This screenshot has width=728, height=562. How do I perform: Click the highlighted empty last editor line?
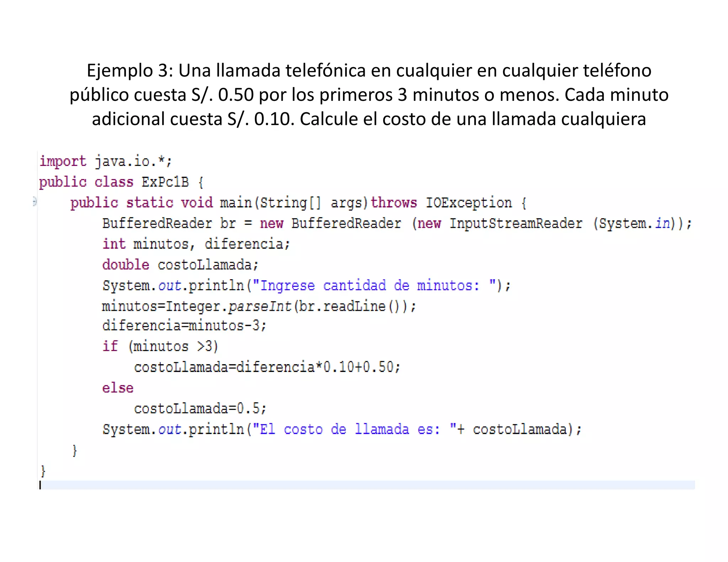coord(367,485)
